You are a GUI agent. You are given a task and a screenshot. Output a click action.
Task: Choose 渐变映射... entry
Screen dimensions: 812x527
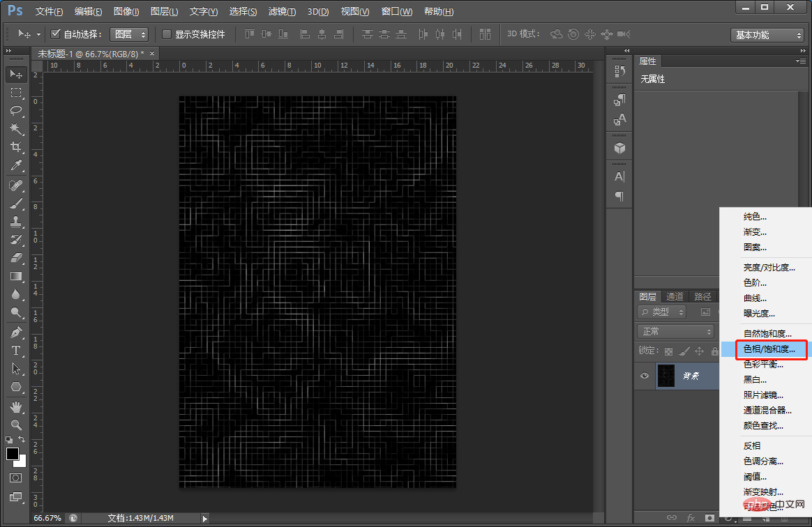pos(763,492)
